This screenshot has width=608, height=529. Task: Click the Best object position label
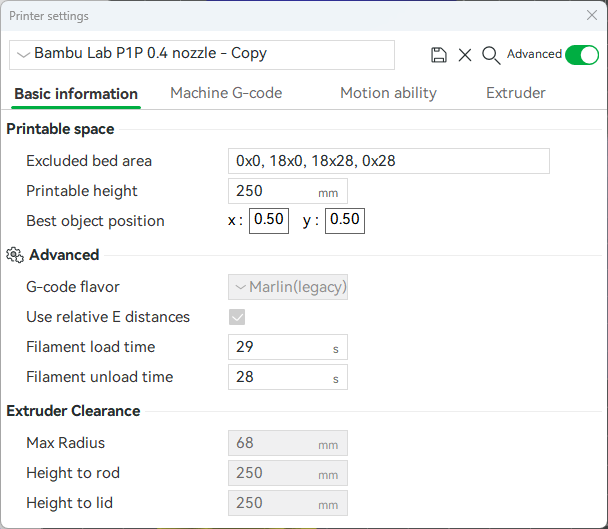click(x=95, y=221)
